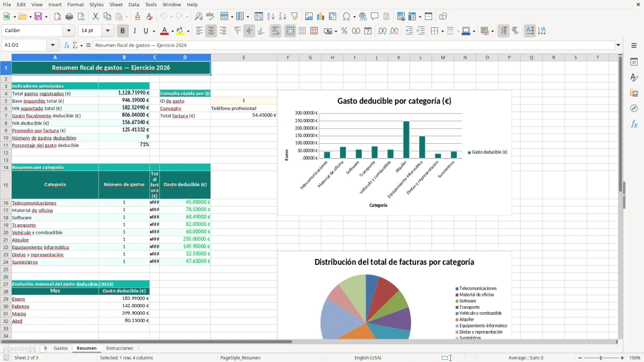Open Print Preview from the toolbar
644x362 pixels.
pos(80,17)
